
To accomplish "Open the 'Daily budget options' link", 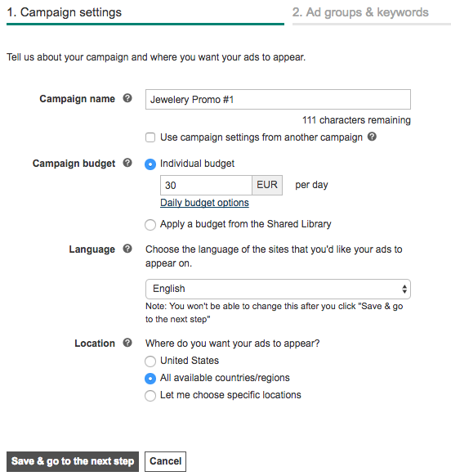I will (204, 203).
